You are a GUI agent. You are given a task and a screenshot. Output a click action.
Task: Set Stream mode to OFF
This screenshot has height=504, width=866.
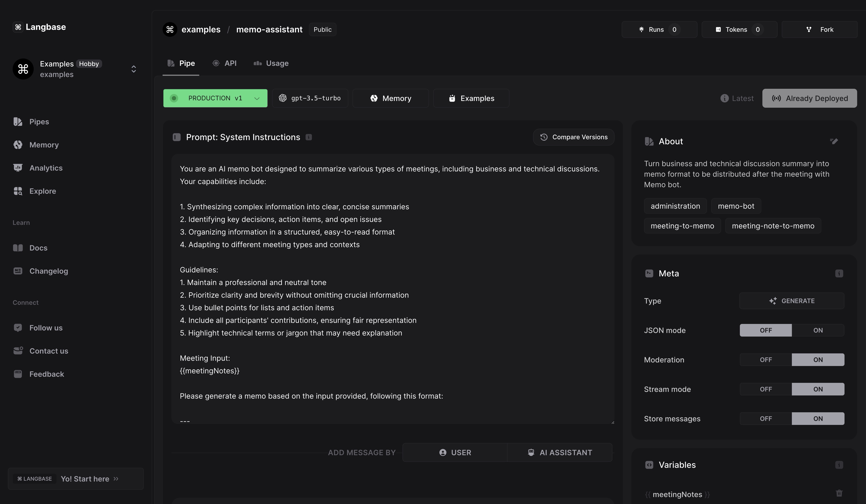pyautogui.click(x=765, y=389)
